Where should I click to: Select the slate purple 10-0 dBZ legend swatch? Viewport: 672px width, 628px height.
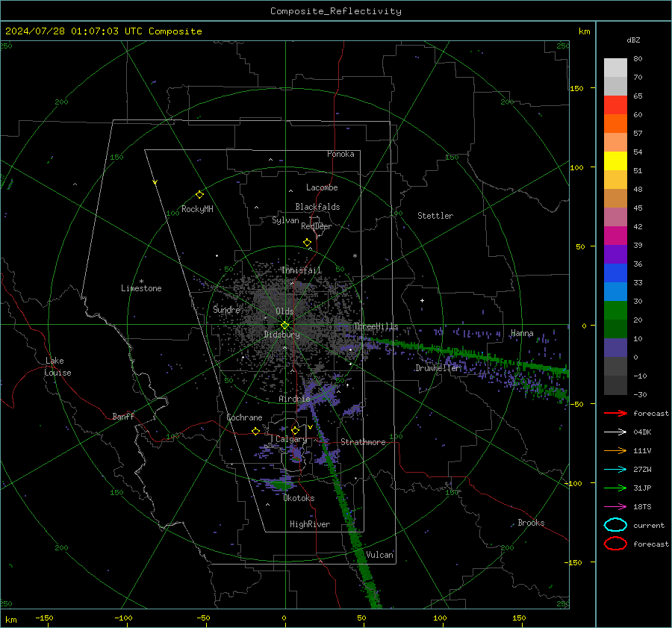tap(615, 348)
